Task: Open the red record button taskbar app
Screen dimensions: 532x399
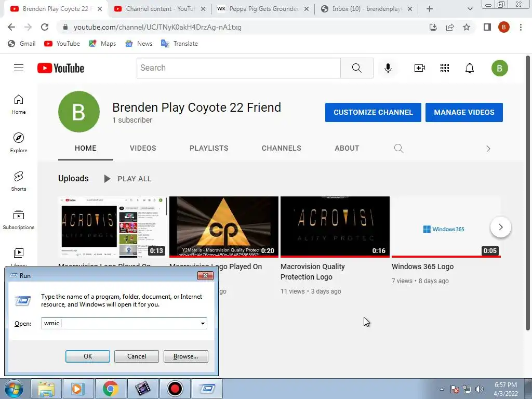Action: [175, 389]
